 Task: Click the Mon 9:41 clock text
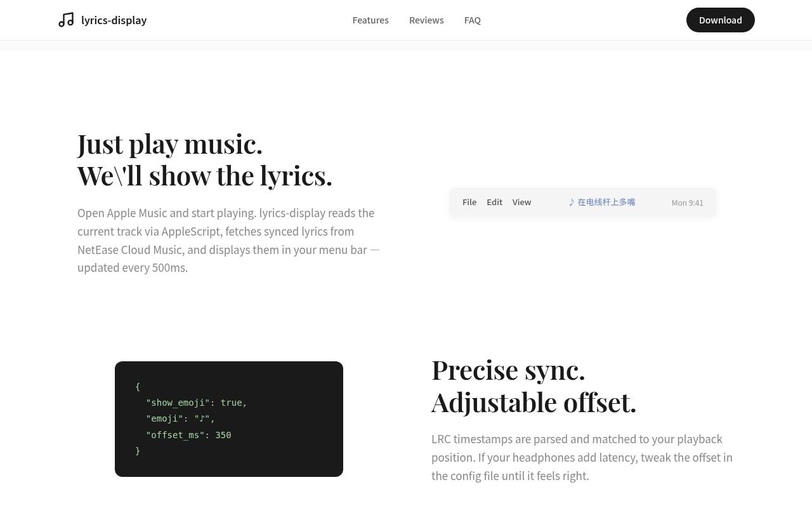(x=688, y=203)
